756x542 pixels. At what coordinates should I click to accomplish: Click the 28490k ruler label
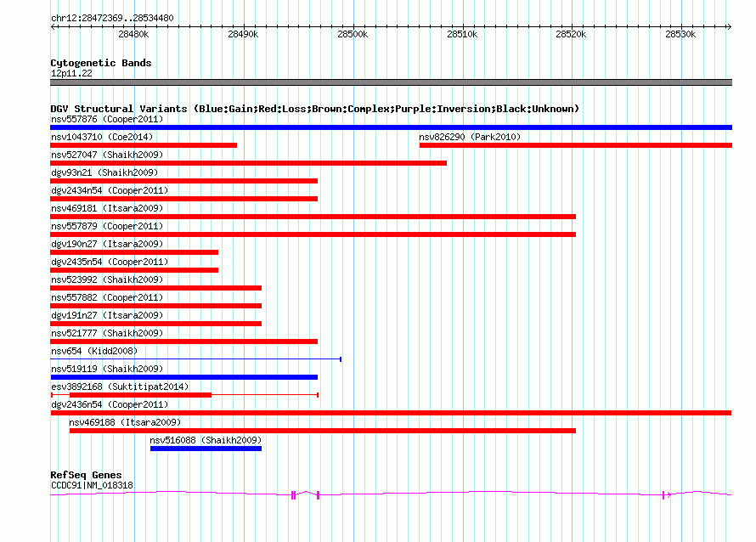pyautogui.click(x=243, y=34)
